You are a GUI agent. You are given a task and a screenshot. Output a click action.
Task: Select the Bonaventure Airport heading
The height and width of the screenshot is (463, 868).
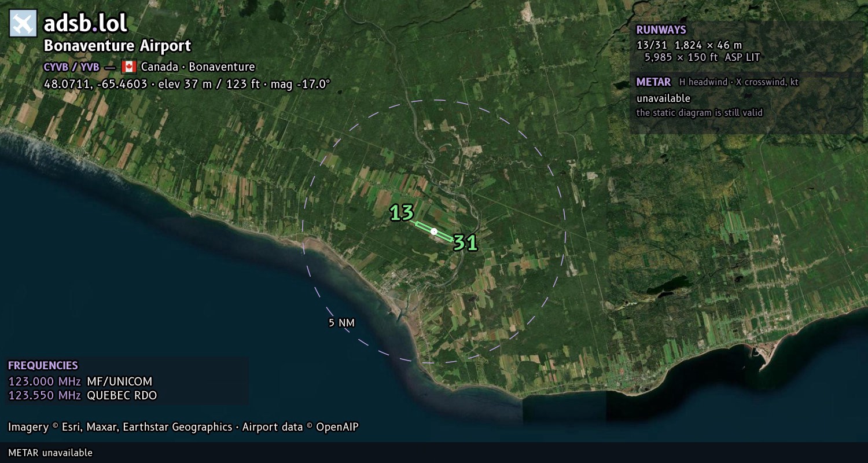117,46
